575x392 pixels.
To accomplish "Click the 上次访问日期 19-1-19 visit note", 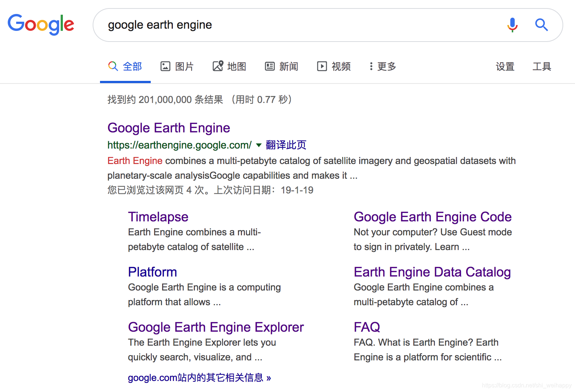I will 264,190.
